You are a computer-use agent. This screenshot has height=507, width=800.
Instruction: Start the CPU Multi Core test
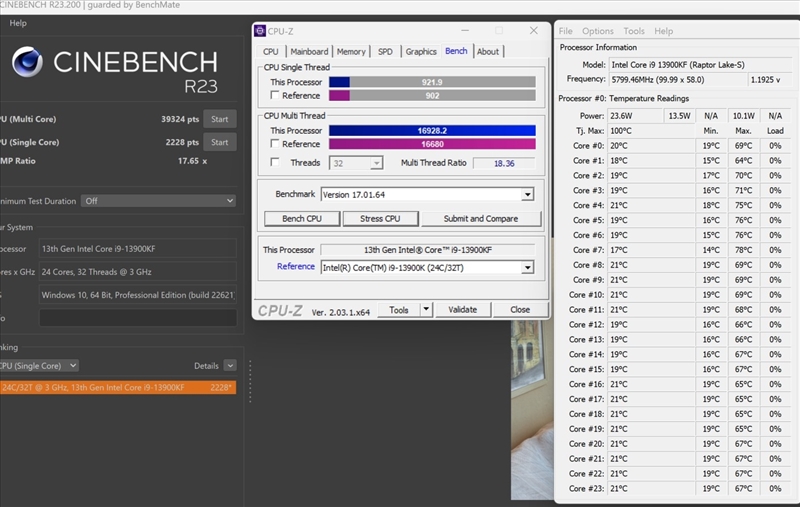(220, 119)
